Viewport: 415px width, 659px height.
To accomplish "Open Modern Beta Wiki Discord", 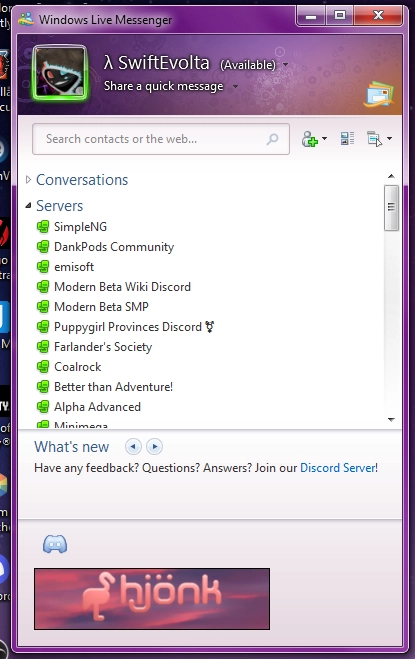I will [122, 287].
